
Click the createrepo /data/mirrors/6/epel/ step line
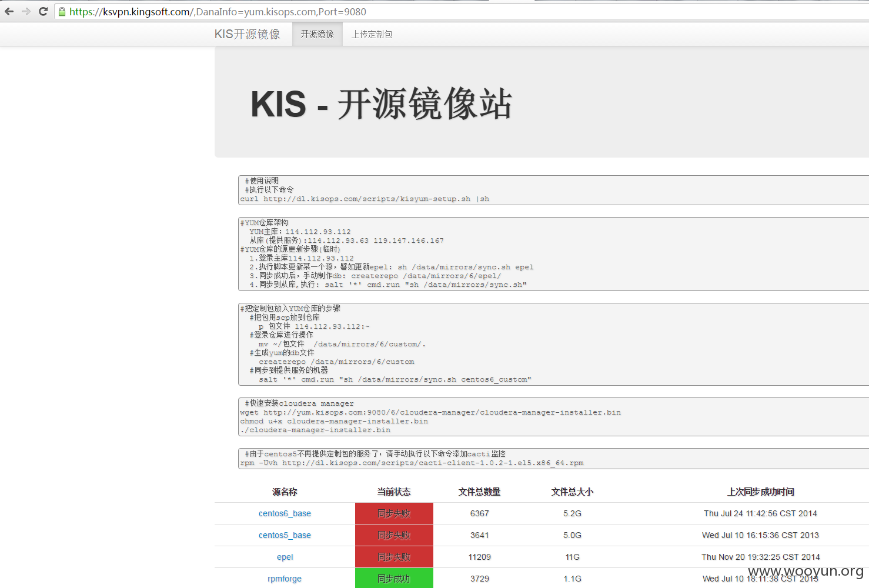(x=375, y=276)
